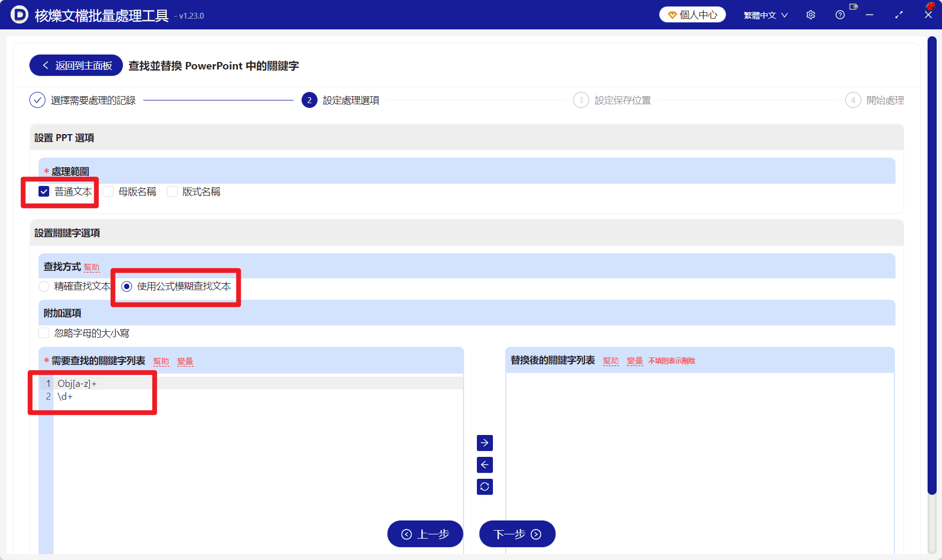The width and height of the screenshot is (942, 560).
Task: Select step 3 設定保存位置
Action: [612, 100]
